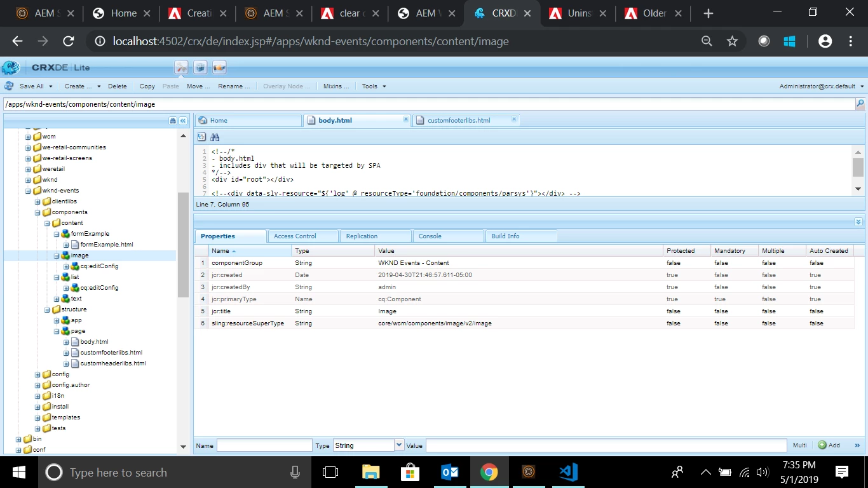The width and height of the screenshot is (868, 488).
Task: Open Outlook from the taskbar
Action: [450, 472]
